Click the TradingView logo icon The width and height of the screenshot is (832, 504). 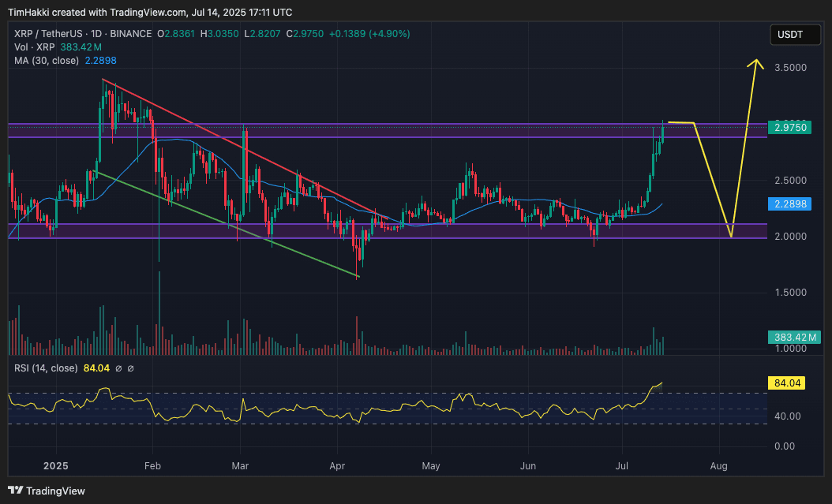tap(15, 491)
